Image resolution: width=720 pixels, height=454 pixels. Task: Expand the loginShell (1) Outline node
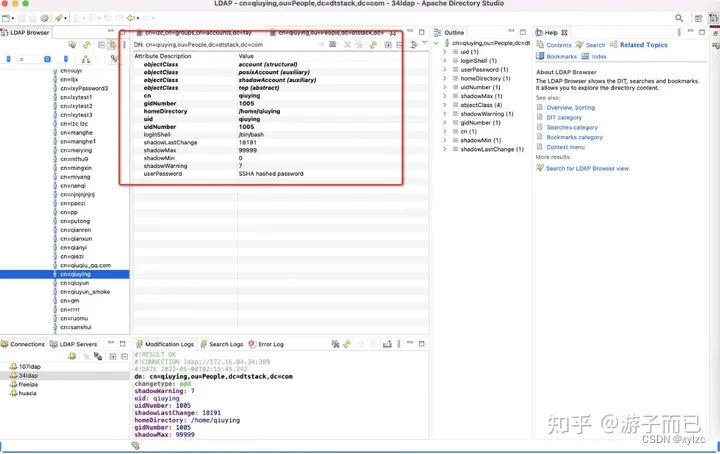pyautogui.click(x=444, y=61)
